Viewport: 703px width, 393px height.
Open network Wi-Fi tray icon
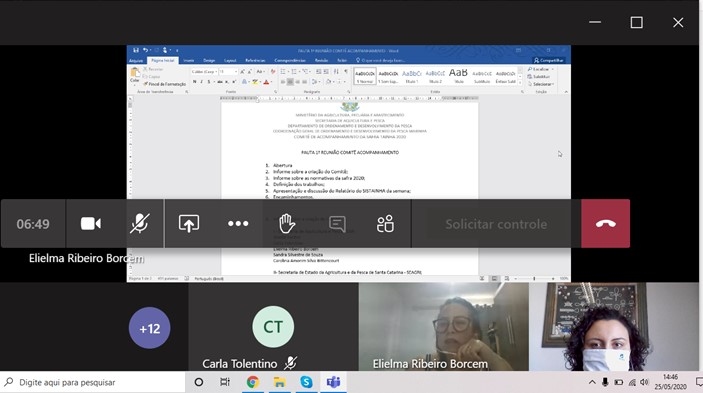pos(632,382)
